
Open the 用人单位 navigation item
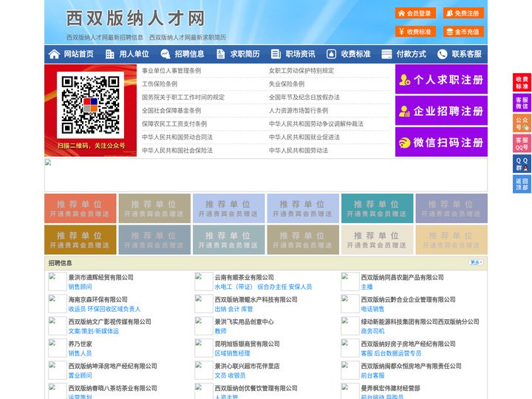134,54
